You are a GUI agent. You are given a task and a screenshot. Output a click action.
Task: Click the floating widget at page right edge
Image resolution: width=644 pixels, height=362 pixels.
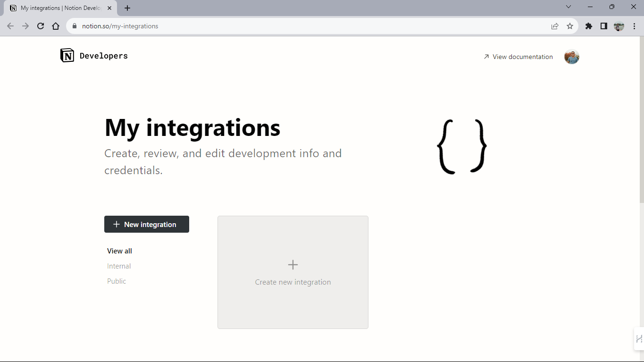point(639,339)
